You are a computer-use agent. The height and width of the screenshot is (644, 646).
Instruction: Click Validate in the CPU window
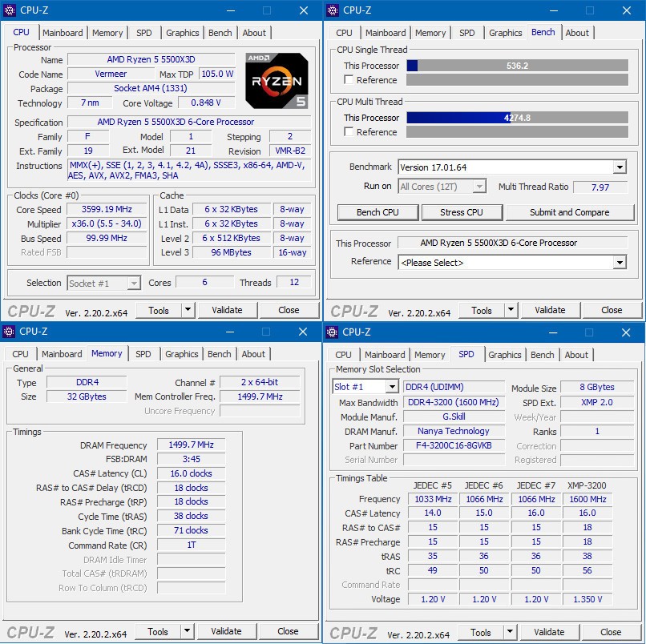coord(228,310)
